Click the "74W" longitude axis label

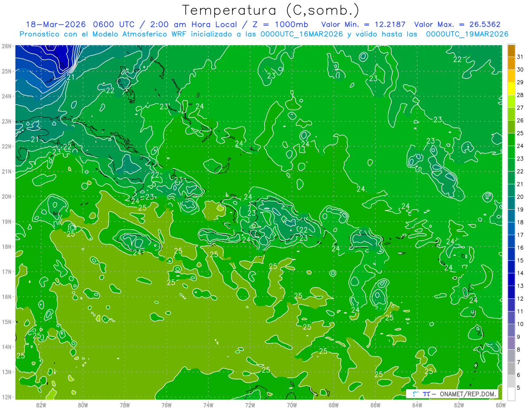(x=208, y=404)
